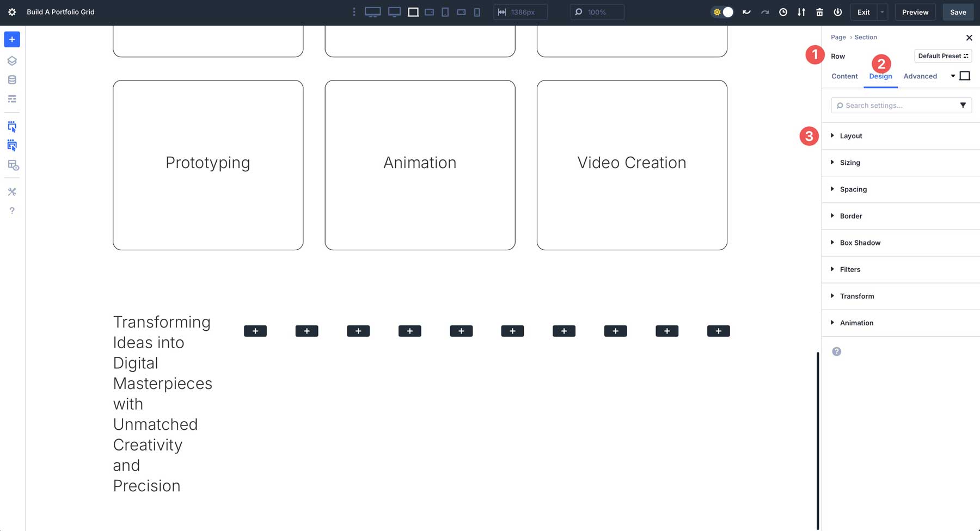Switch to the Content tab
The height and width of the screenshot is (531, 980).
(844, 76)
